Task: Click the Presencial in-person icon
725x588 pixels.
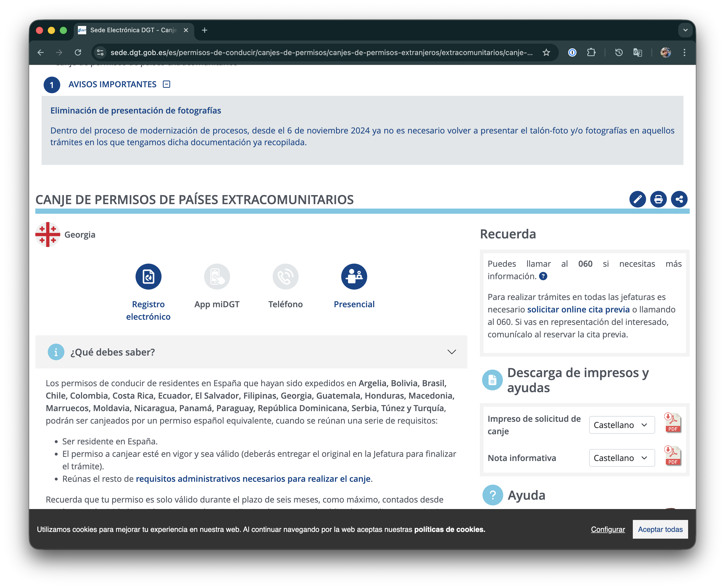Action: tap(354, 276)
